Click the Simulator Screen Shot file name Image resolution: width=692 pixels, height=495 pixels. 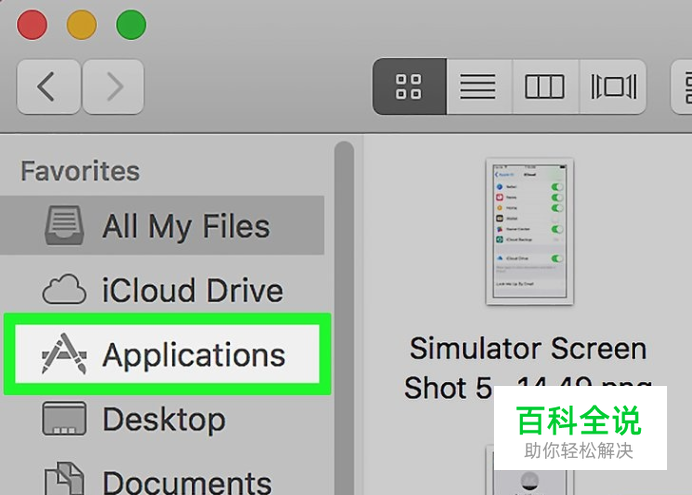coord(528,368)
